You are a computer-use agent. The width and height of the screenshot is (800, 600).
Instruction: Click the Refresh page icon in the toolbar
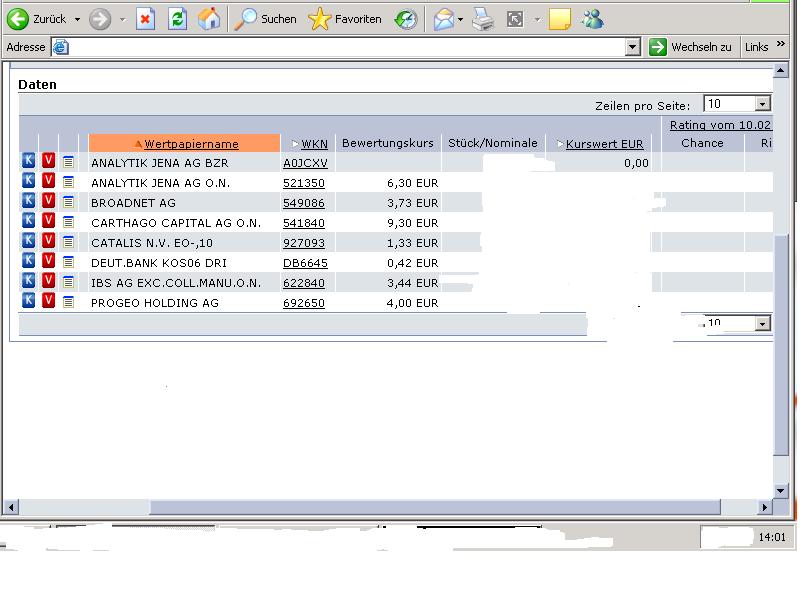[177, 19]
